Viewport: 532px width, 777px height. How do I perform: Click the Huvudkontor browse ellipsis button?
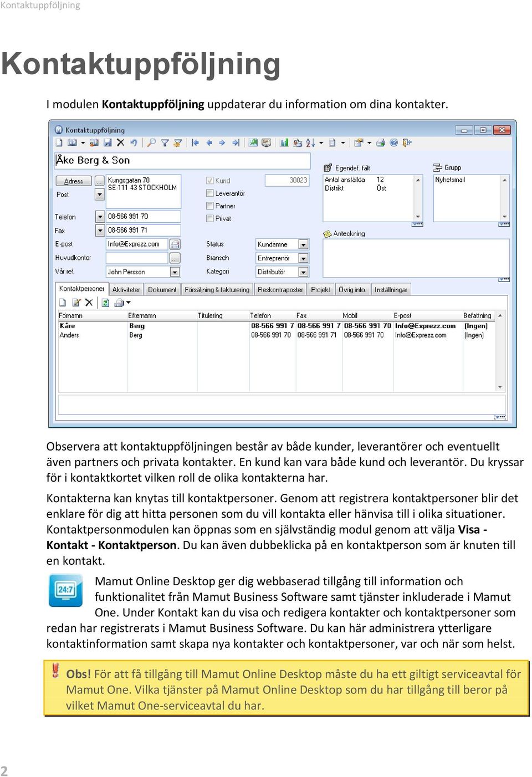coord(175,258)
